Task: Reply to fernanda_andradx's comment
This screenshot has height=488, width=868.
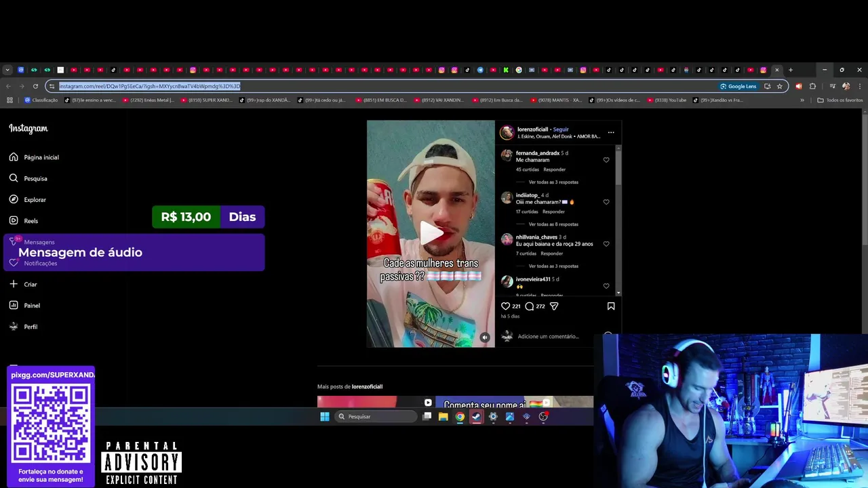Action: pos(554,169)
